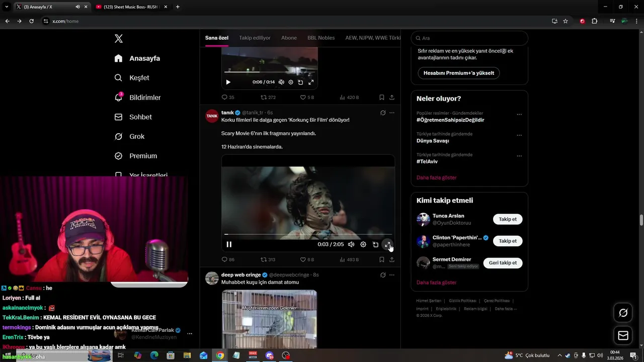Follow back Sermet Demirer
Image resolution: width=644 pixels, height=362 pixels.
pos(503,263)
